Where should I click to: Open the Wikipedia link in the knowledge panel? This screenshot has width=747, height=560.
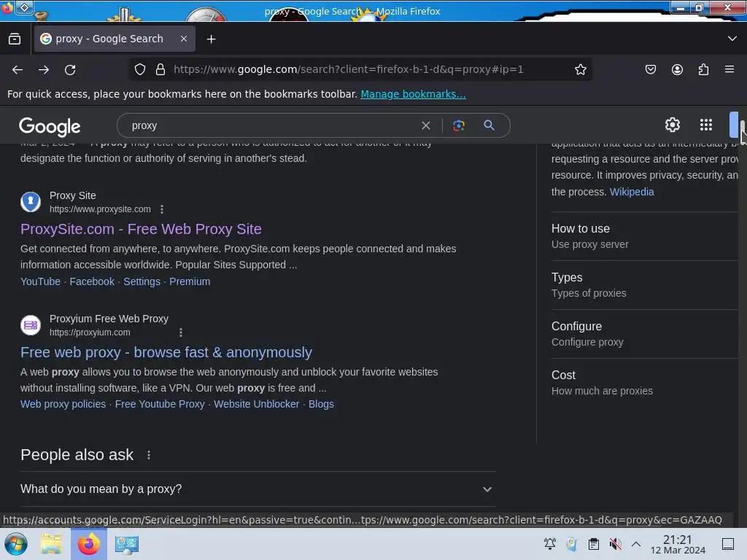[x=632, y=192]
